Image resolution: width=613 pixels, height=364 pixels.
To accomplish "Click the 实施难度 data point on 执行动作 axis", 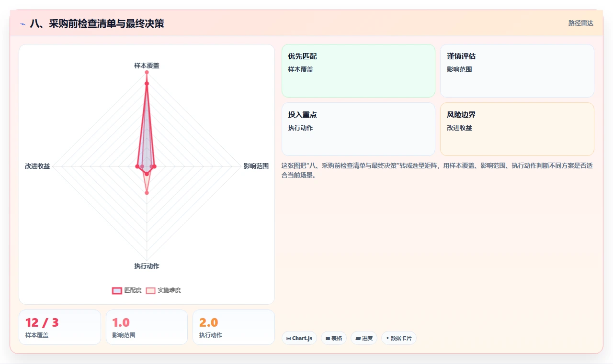I will pyautogui.click(x=147, y=193).
